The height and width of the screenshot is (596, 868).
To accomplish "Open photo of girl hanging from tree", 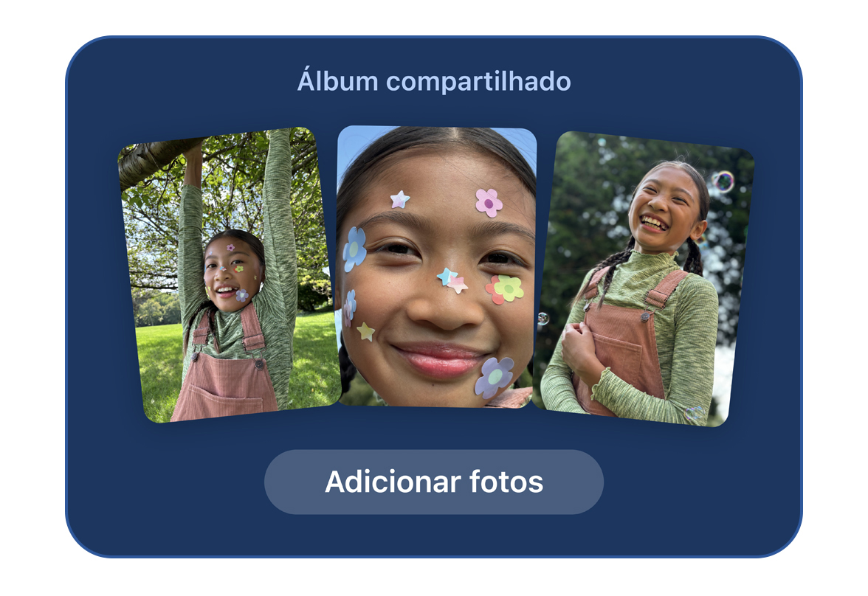I will [229, 275].
